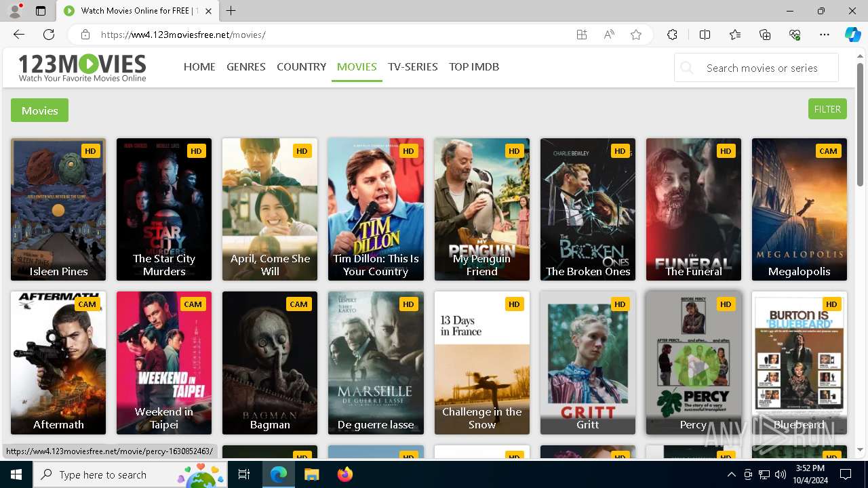868x488 pixels.
Task: Open My Penguin Friend poster
Action: click(482, 209)
